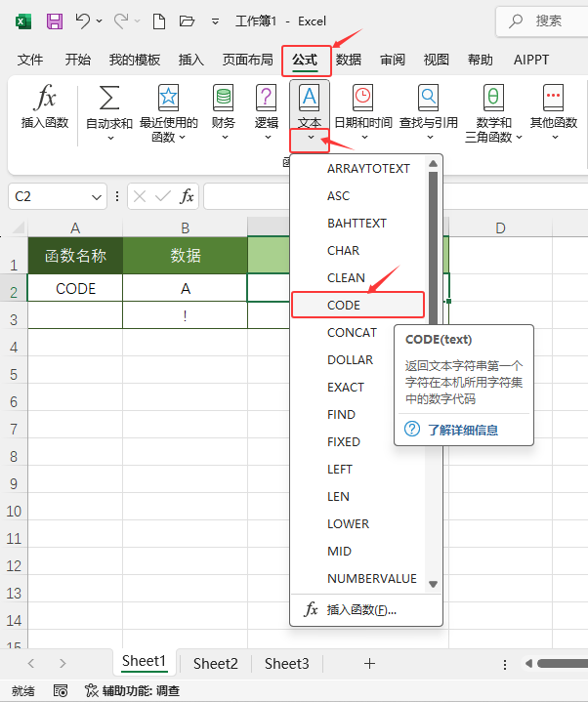Go to the 页面布局 tab
The image size is (588, 702).
click(x=248, y=60)
